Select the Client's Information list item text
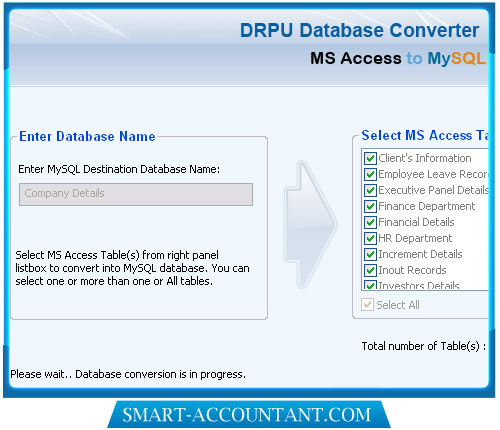 pyautogui.click(x=425, y=158)
